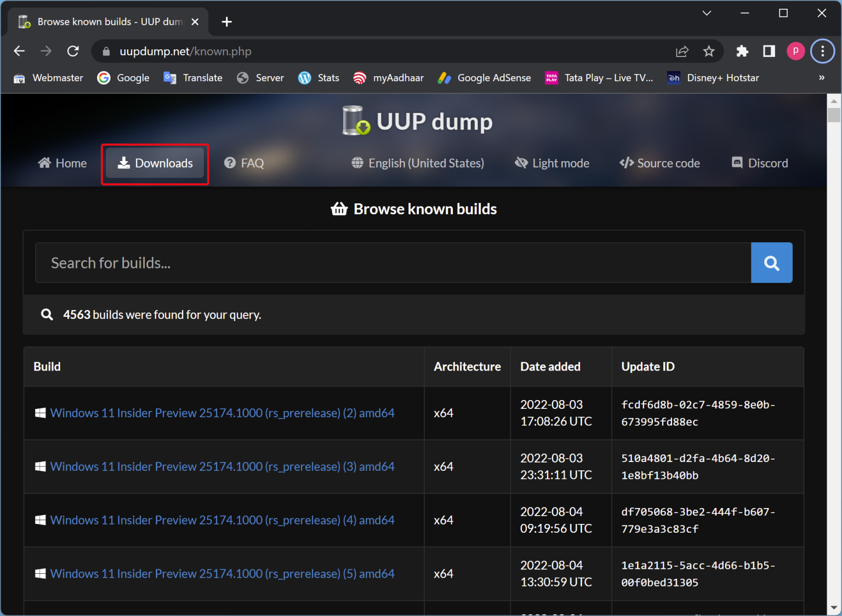Select update ID df705068-3be2-444f-b607-779e3a3c83cf
This screenshot has width=842, height=616.
[x=698, y=520]
